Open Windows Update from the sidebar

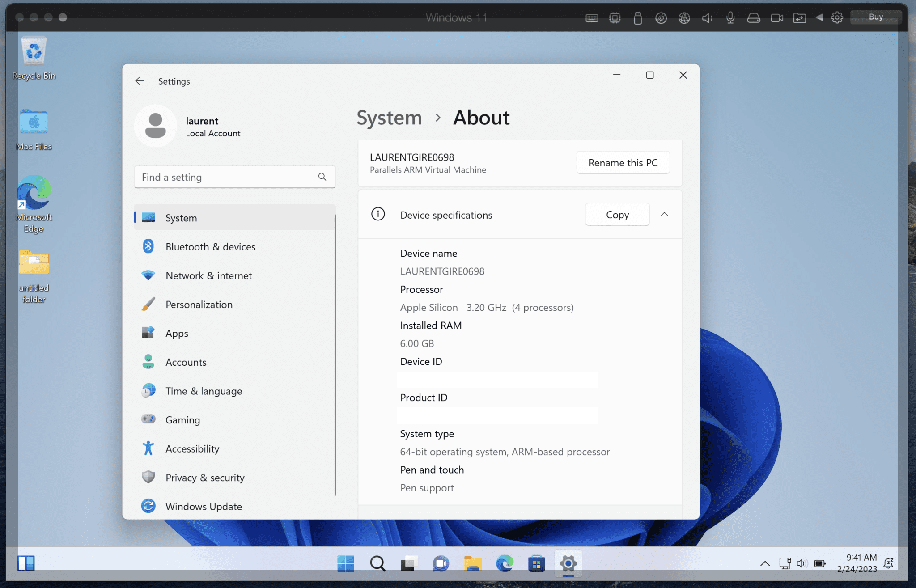click(204, 506)
